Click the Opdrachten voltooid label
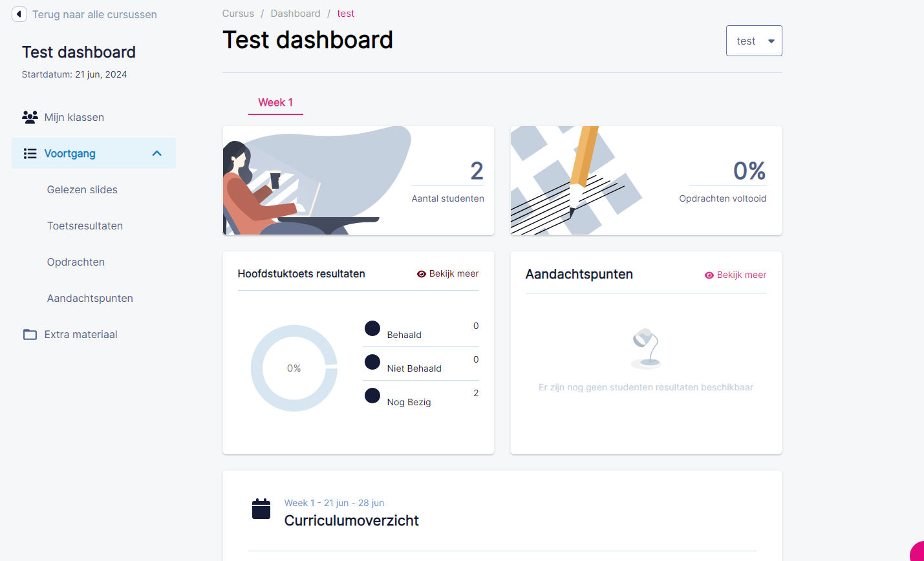Viewport: 924px width, 561px height. click(x=723, y=198)
